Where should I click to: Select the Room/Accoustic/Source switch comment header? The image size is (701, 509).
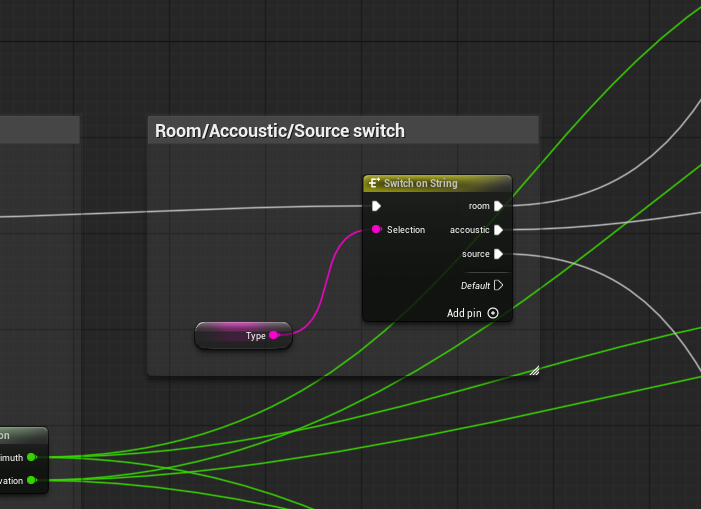[x=343, y=130]
